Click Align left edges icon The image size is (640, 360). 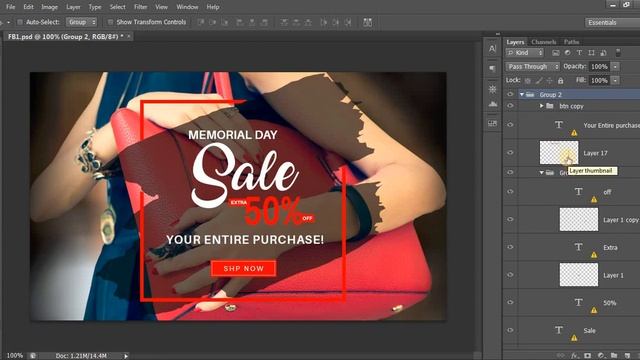[240, 22]
